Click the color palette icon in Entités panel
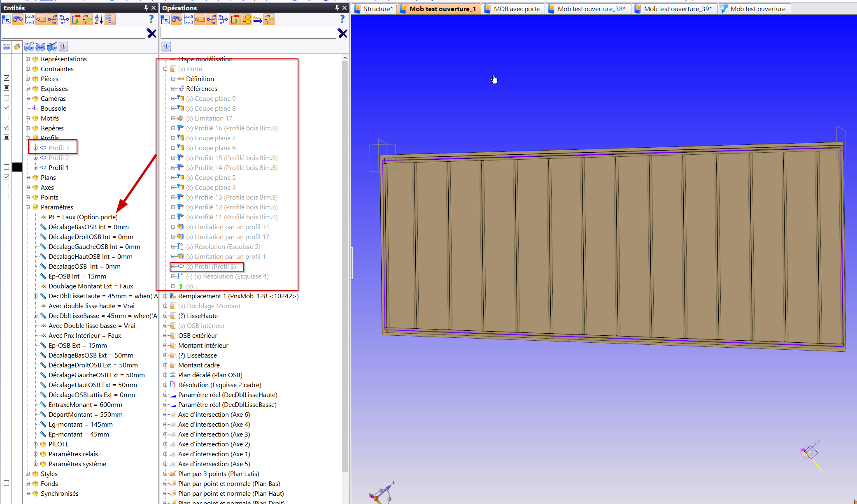 point(17,46)
